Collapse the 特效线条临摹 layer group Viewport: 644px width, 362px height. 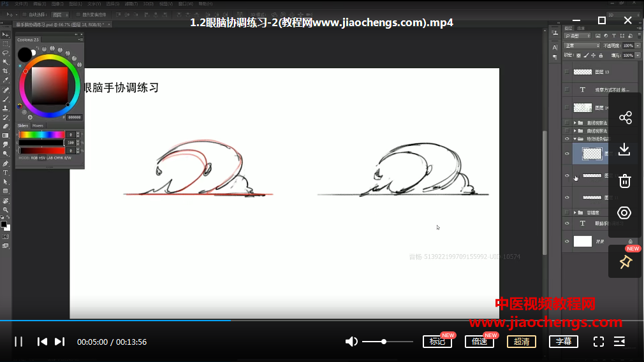click(575, 139)
